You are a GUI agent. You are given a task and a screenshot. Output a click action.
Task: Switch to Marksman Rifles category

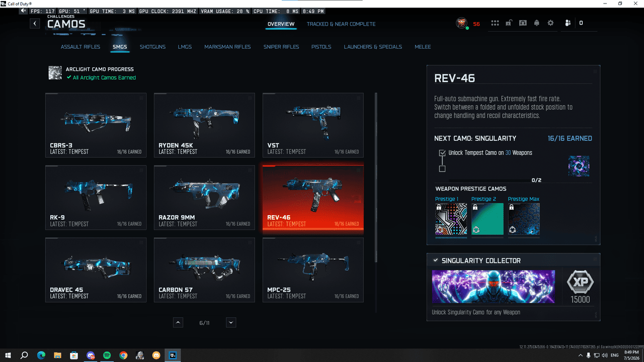(227, 47)
